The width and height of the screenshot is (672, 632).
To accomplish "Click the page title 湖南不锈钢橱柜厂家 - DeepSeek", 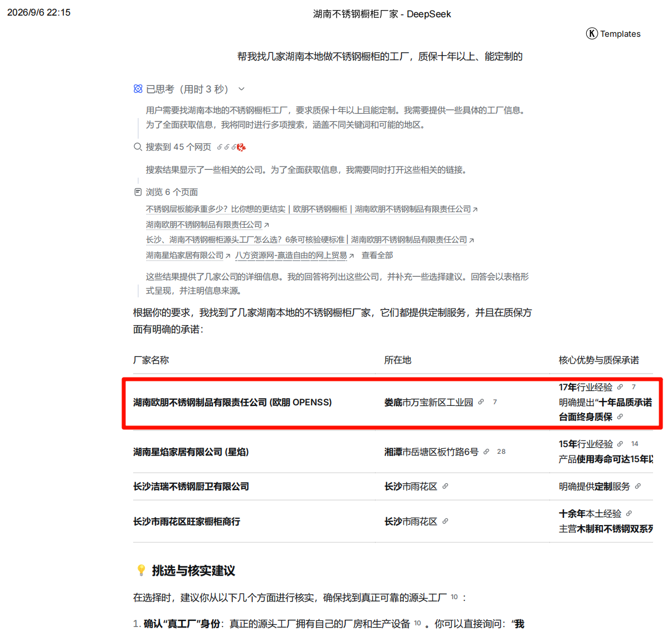I will tap(382, 14).
